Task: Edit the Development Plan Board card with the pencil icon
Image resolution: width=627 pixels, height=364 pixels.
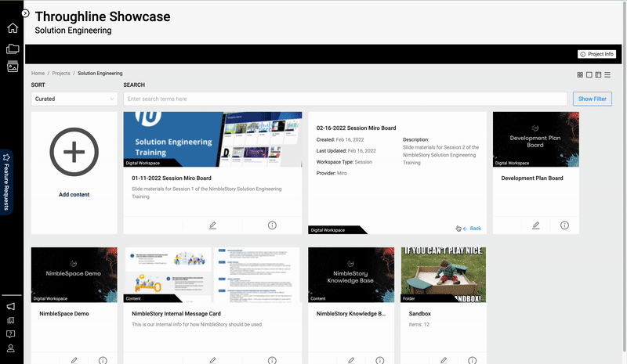Action: (536, 225)
